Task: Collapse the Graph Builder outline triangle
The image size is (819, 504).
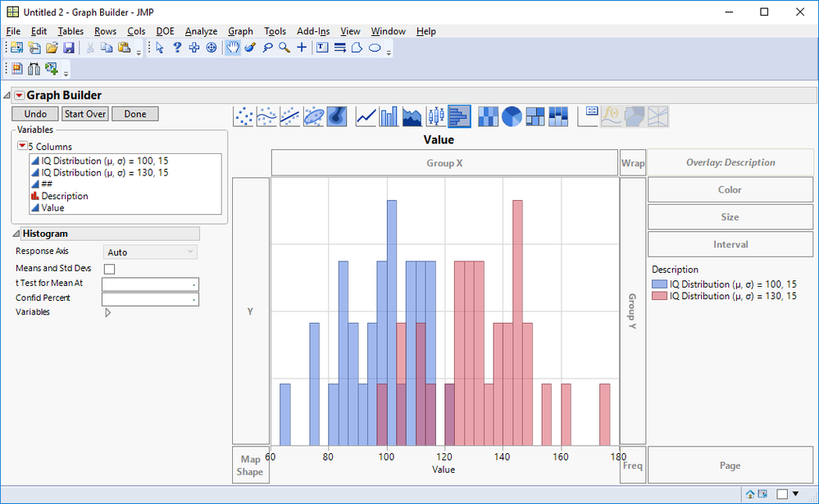Action: coord(7,95)
